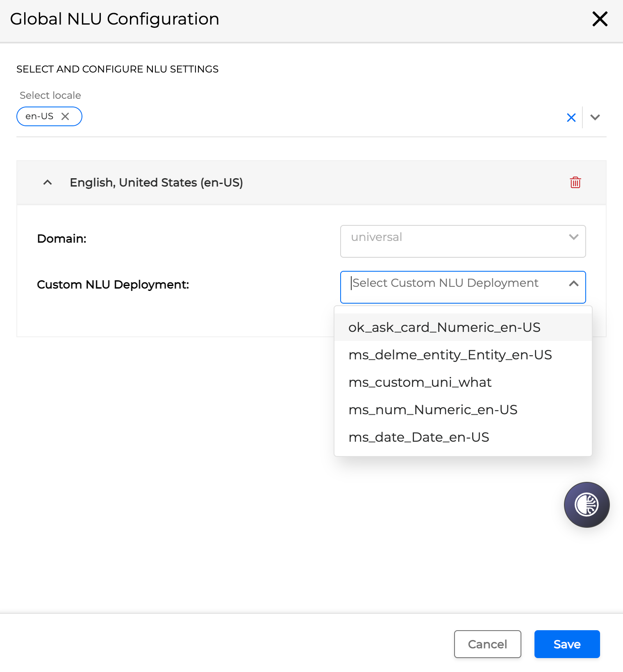Screen dimensions: 623x672
Task: Close the Global NLU Configuration dialog
Action: (x=600, y=19)
